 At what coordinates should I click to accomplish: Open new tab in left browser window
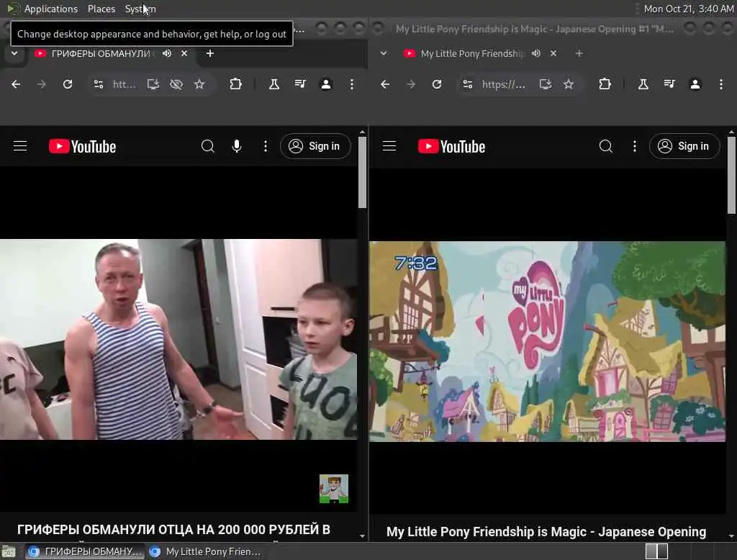210,53
